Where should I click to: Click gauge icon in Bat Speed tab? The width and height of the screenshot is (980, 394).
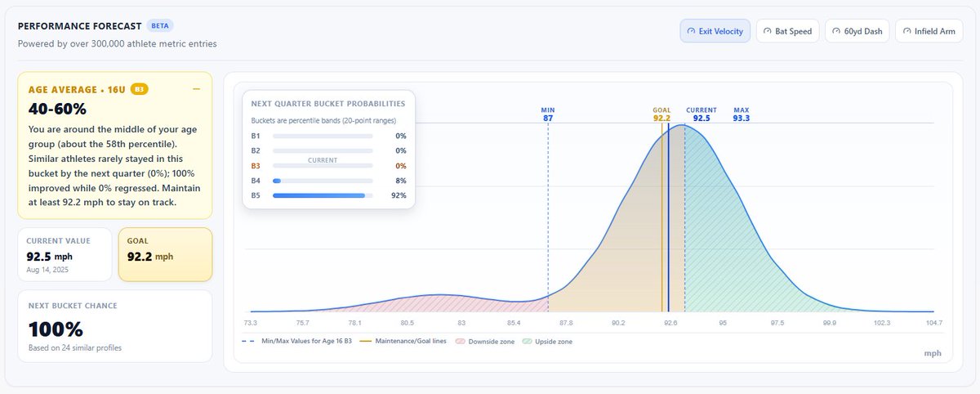point(768,31)
